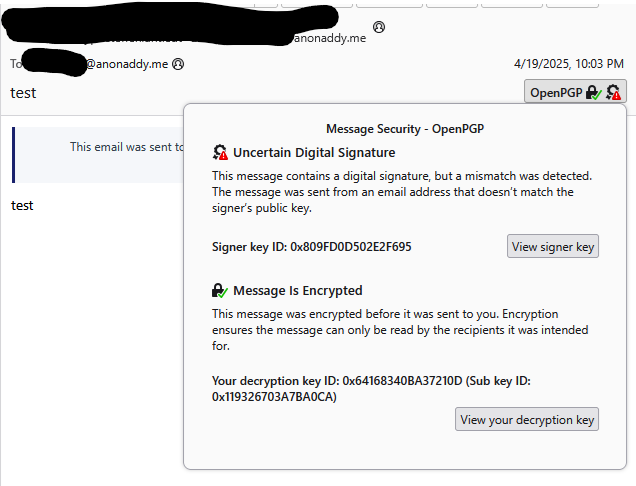
Task: Click the "Uncertain Digital Signature" heading
Action: tap(314, 153)
